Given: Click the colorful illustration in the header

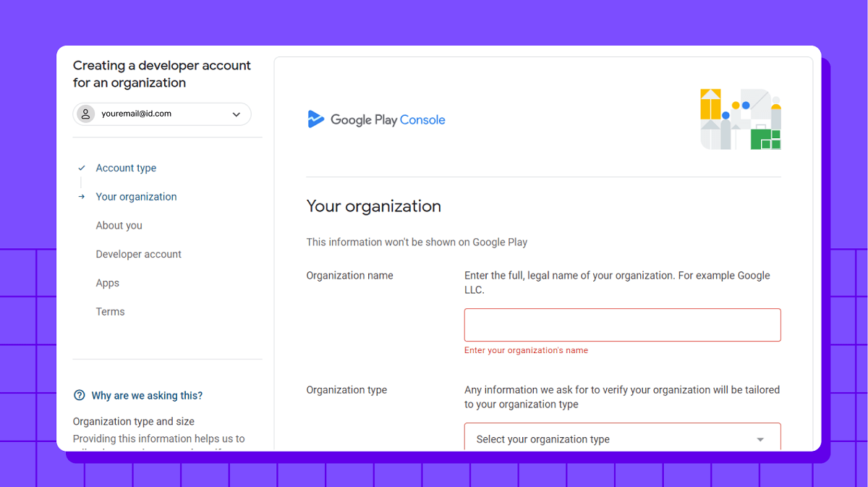Looking at the screenshot, I should 741,119.
